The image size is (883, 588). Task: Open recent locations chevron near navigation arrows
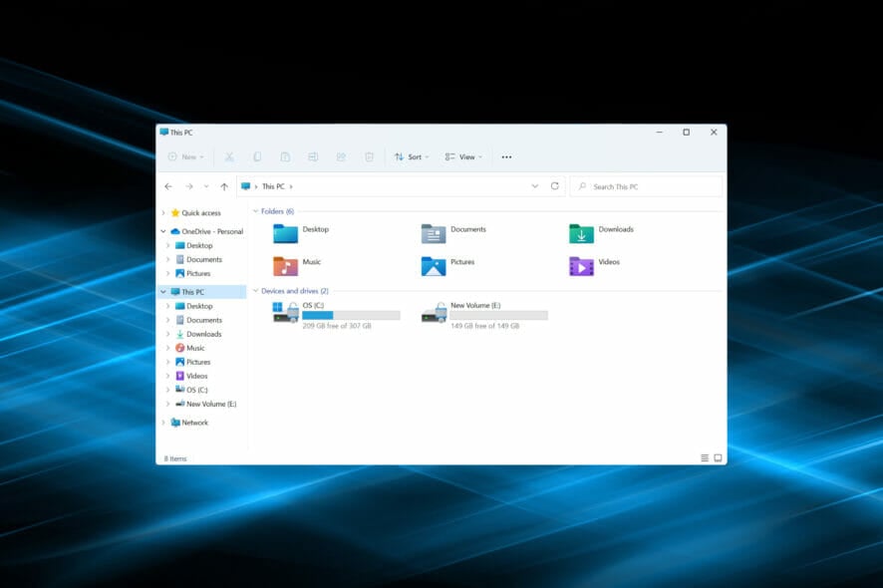click(206, 186)
